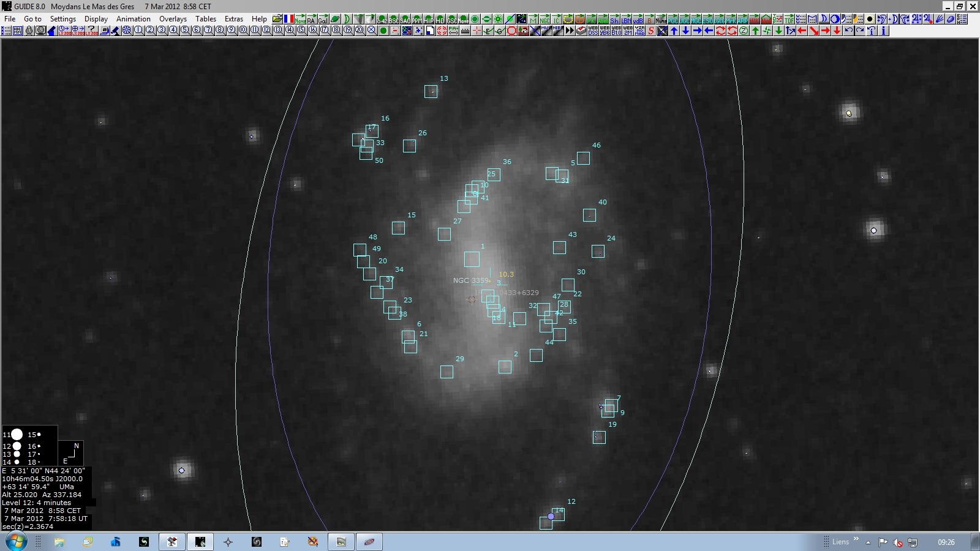980x551 pixels.
Task: Click the fast-forward double arrow icon
Action: [x=569, y=30]
